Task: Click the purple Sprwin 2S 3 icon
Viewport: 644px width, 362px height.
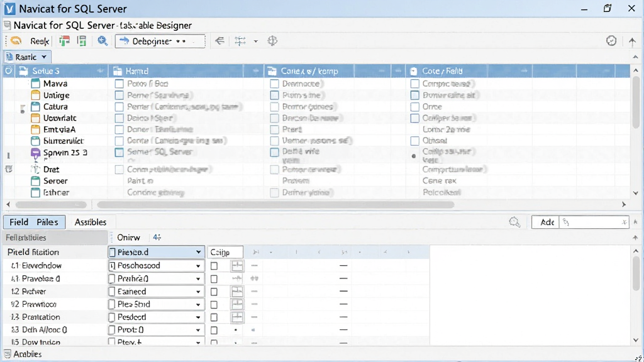Action: [36, 153]
